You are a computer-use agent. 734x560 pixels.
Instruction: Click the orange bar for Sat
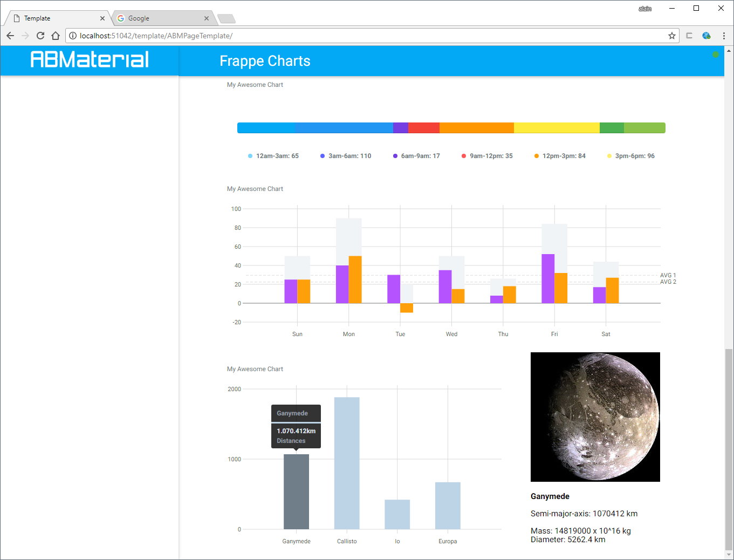[612, 290]
